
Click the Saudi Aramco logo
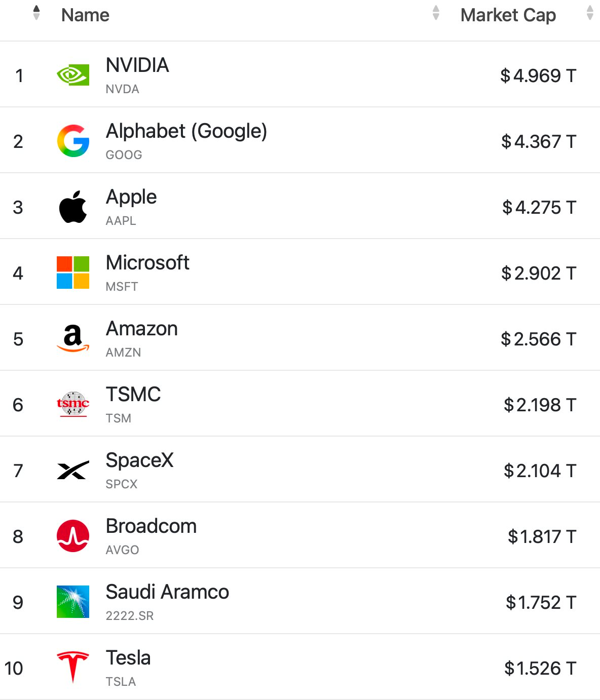pos(73,602)
